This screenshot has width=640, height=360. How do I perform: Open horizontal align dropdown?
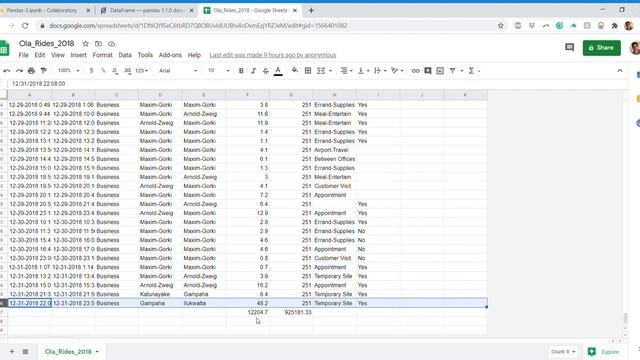(x=347, y=71)
